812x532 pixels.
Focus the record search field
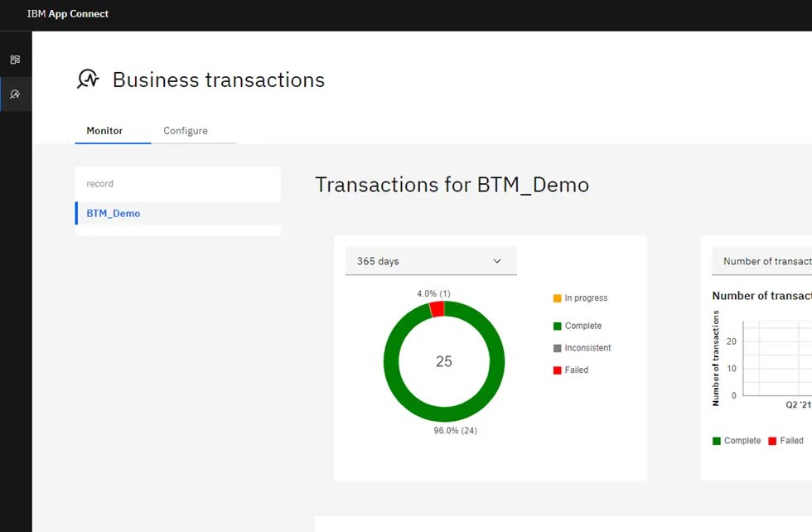pyautogui.click(x=177, y=184)
